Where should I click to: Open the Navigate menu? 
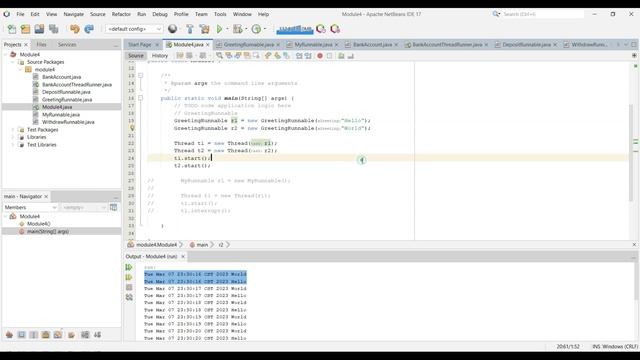point(73,14)
